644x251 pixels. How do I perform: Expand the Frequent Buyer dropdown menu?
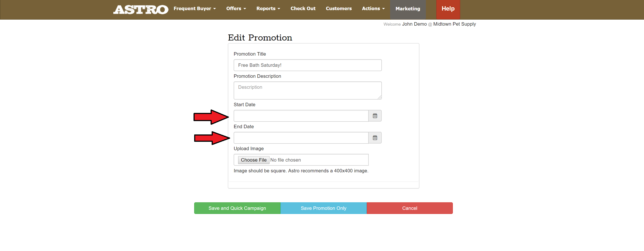tap(195, 8)
